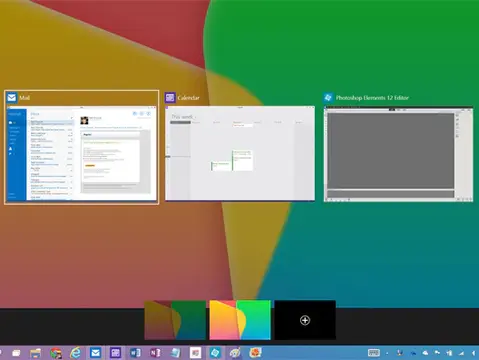The image size is (479, 360).
Task: Launch Google Chrome from the taskbar
Action: pos(56,353)
